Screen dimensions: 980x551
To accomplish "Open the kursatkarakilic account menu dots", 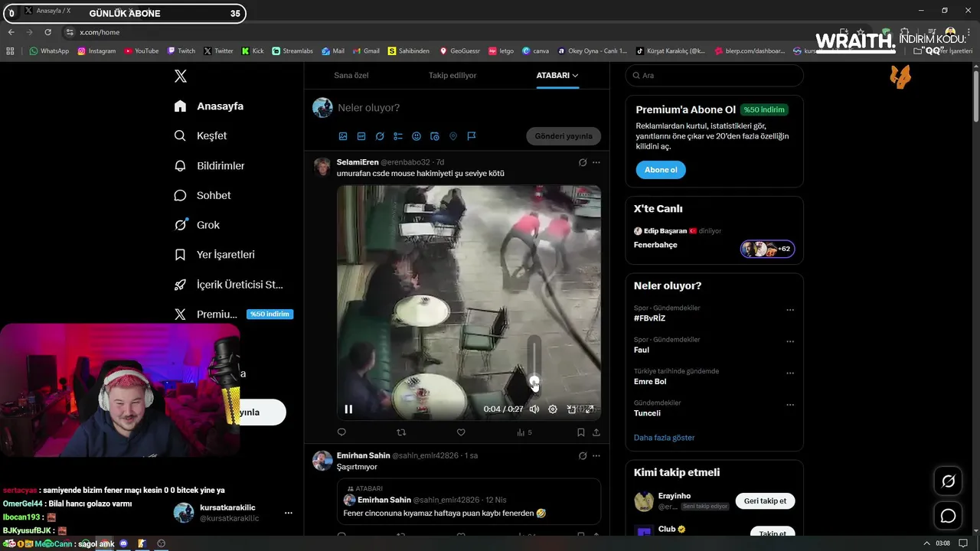I will coord(289,513).
